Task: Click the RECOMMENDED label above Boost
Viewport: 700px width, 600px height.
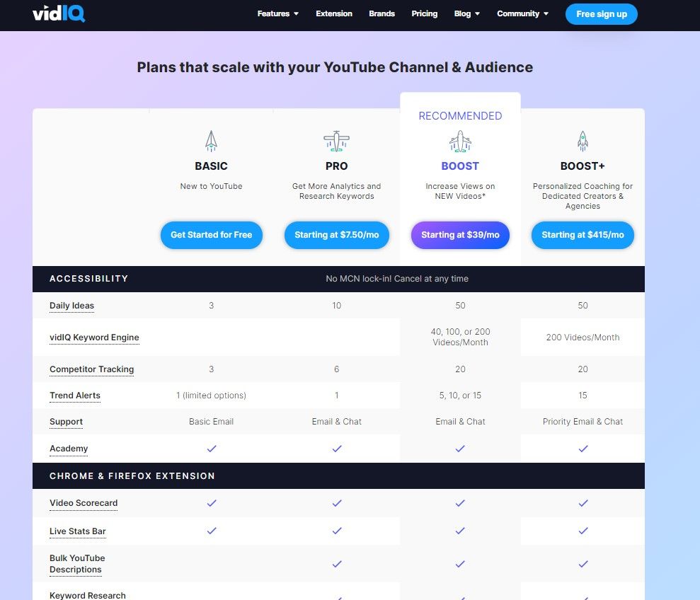Action: coord(460,116)
